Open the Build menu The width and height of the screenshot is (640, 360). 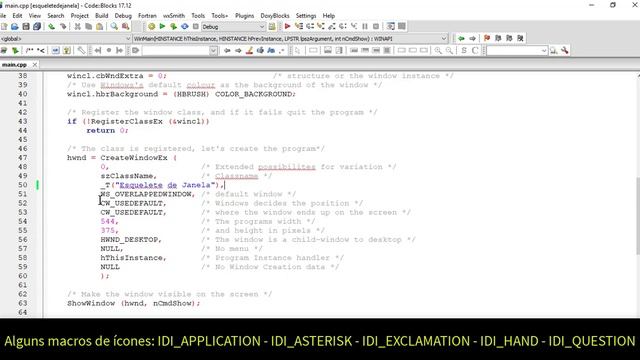pyautogui.click(x=102, y=16)
